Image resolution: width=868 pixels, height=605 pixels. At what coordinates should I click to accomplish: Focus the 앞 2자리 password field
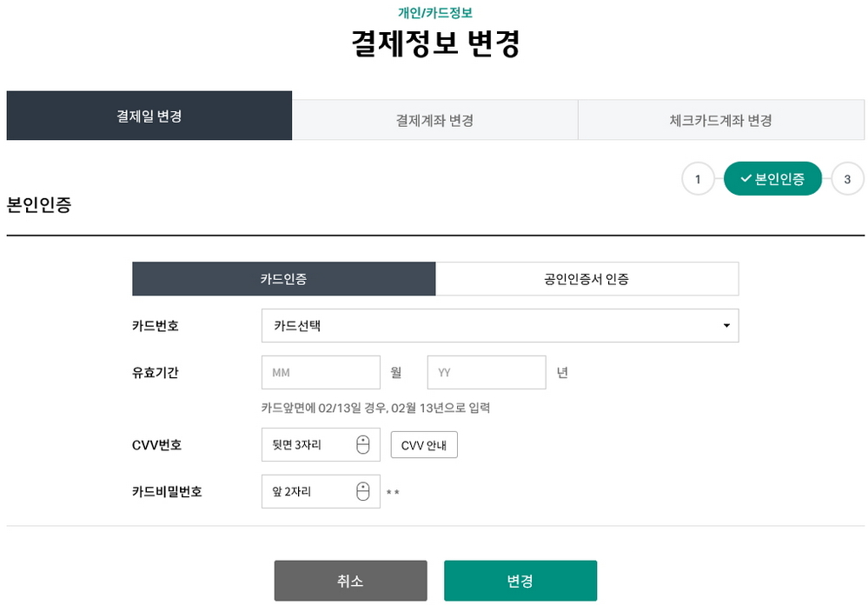point(321,491)
